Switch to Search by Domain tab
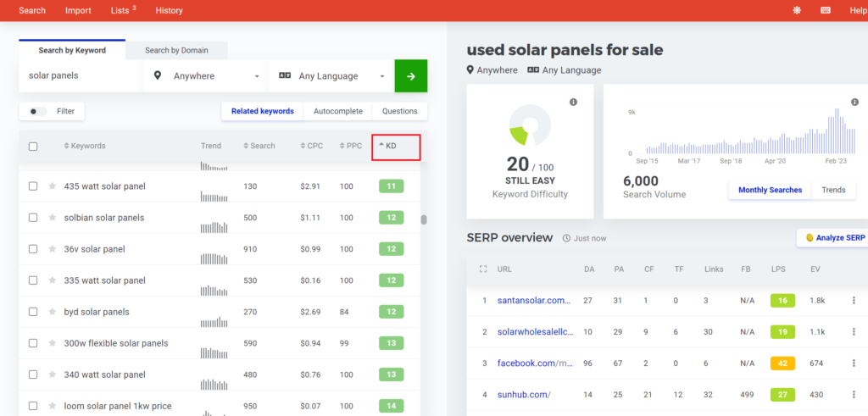This screenshot has width=868, height=416. click(x=176, y=50)
